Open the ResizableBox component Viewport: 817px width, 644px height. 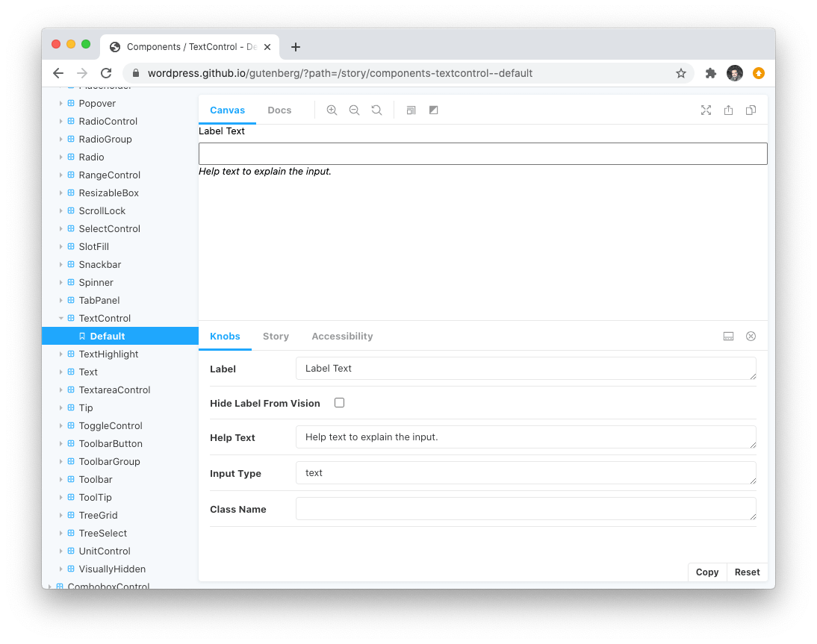pyautogui.click(x=109, y=193)
